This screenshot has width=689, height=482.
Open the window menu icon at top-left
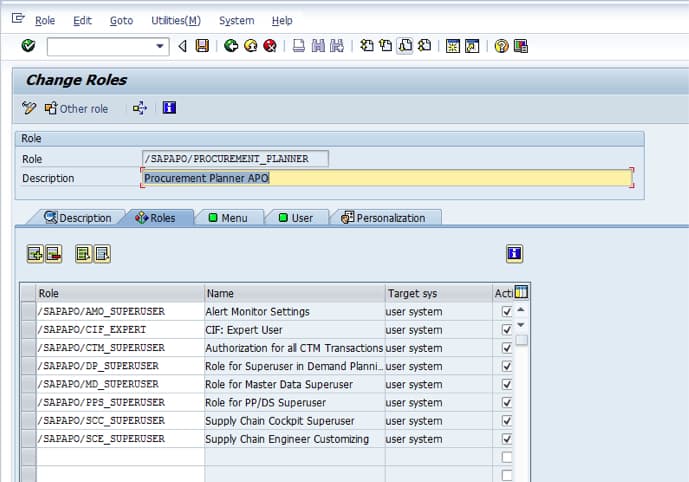[x=18, y=18]
